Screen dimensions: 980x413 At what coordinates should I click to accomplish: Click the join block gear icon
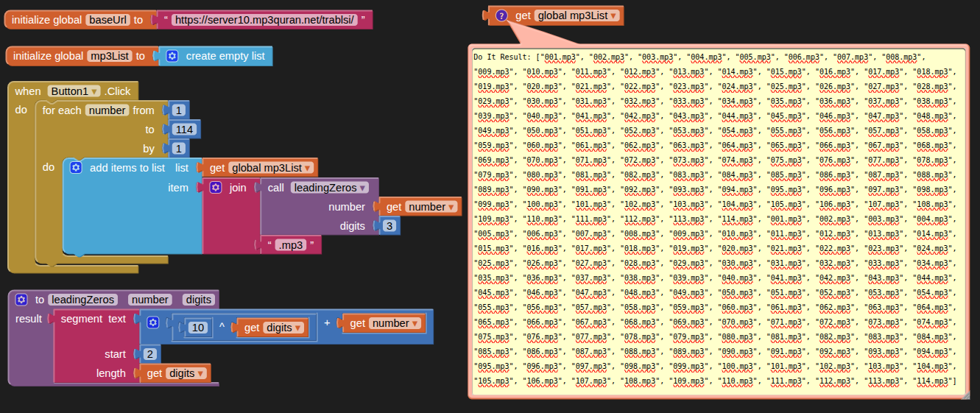[x=216, y=188]
